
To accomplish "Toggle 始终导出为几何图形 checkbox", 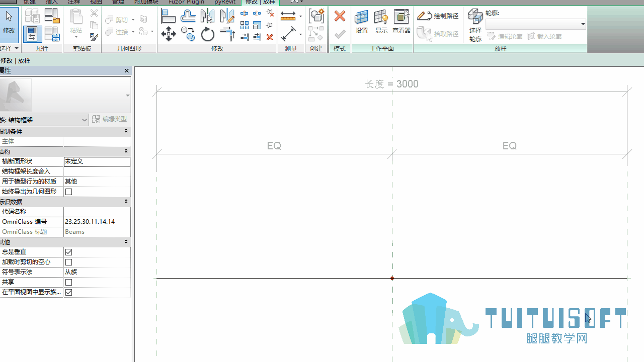I will click(x=69, y=192).
